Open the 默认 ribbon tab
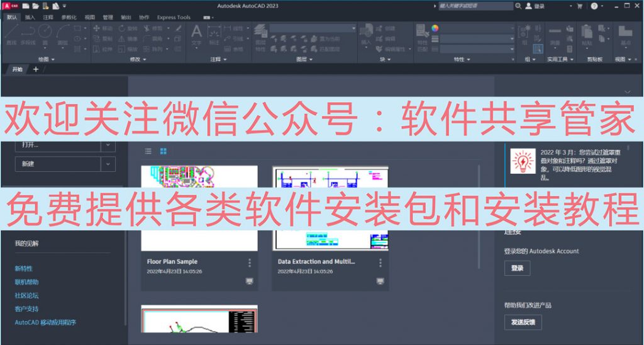 [12, 17]
